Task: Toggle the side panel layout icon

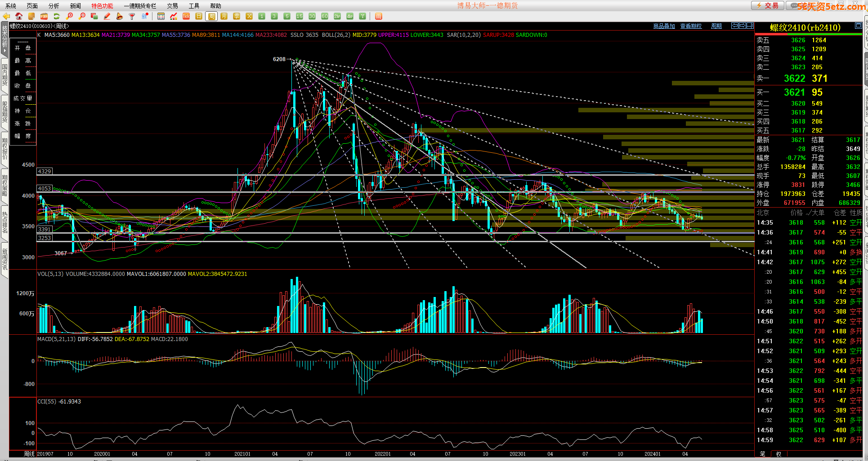Action: tap(750, 26)
